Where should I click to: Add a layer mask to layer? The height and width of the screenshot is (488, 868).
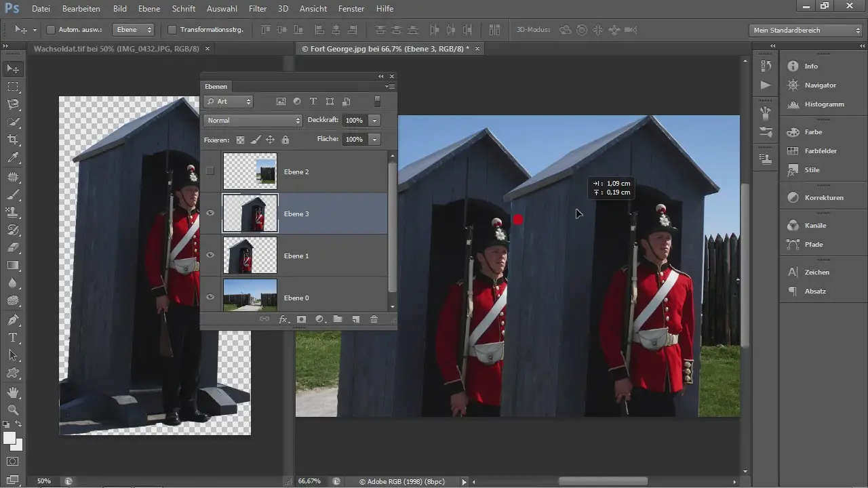point(302,319)
